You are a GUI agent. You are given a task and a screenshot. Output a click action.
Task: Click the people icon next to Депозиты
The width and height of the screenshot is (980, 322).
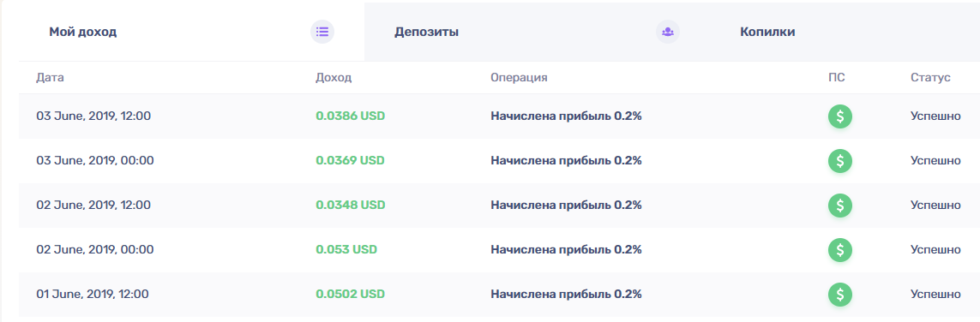[x=668, y=31]
